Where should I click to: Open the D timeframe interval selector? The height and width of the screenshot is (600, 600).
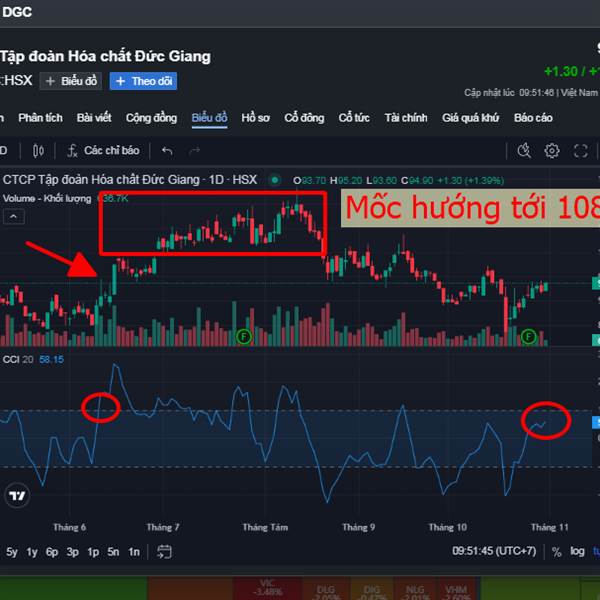(3, 151)
